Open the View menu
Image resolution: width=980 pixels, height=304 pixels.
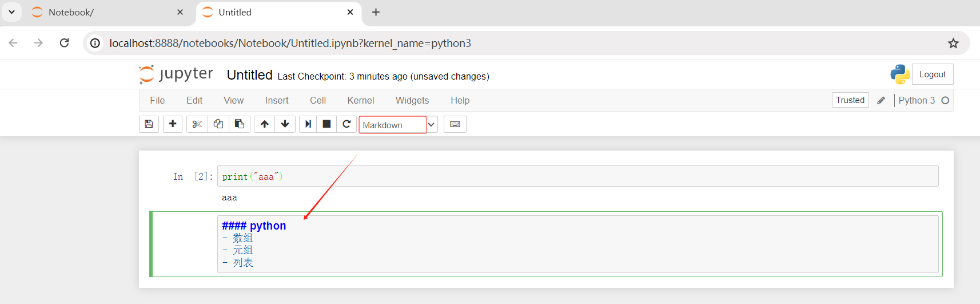233,100
